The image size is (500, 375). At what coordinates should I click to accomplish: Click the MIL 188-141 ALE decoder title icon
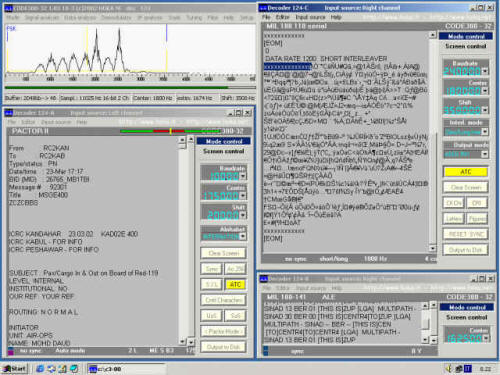click(264, 279)
